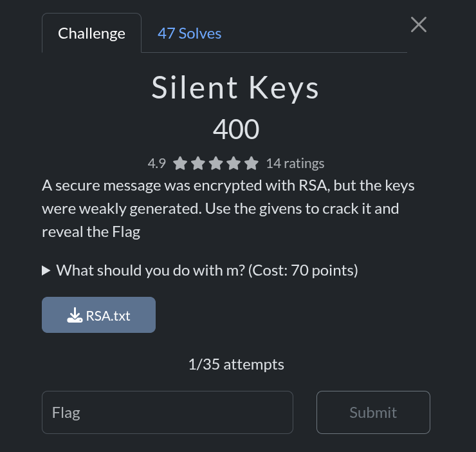Open the 47 Solves tab
Screen dimensions: 476x452
189,33
